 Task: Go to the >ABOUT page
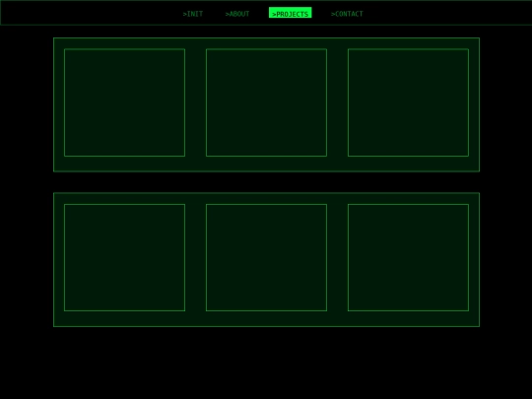coord(237,14)
